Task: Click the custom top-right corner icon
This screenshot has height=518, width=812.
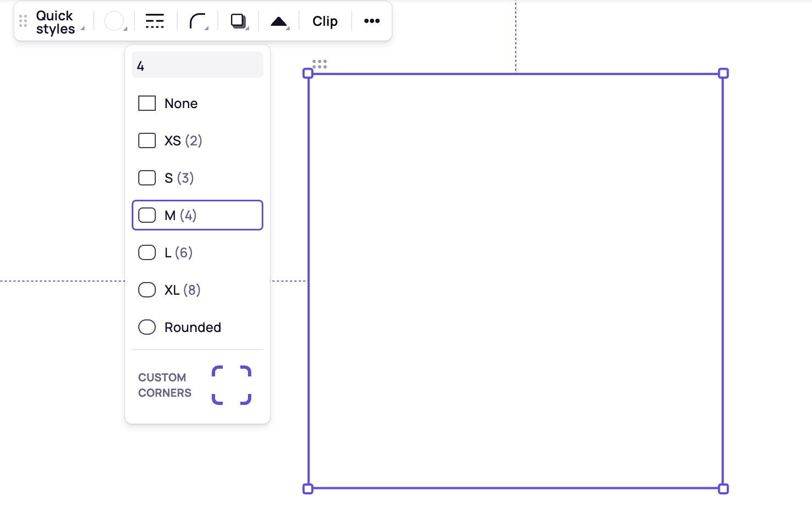Action: coord(246,371)
